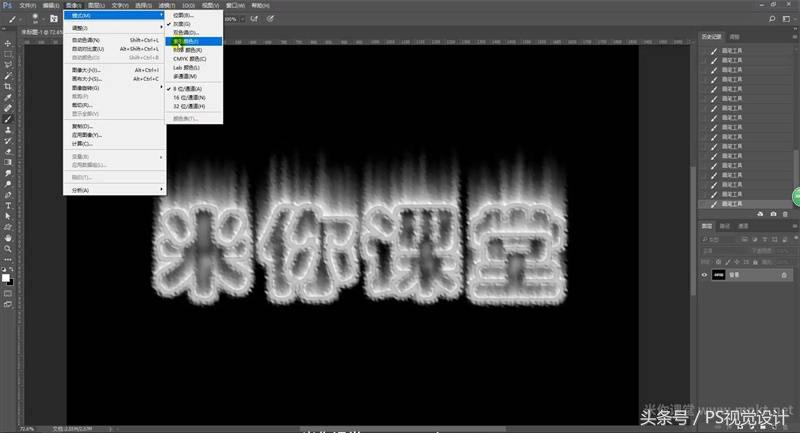
Task: Select the Zoom tool
Action: click(8, 249)
